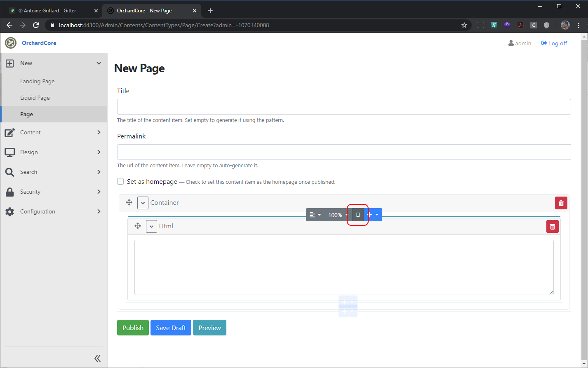Click the admin user icon in the top bar
The height and width of the screenshot is (368, 588).
(x=510, y=43)
